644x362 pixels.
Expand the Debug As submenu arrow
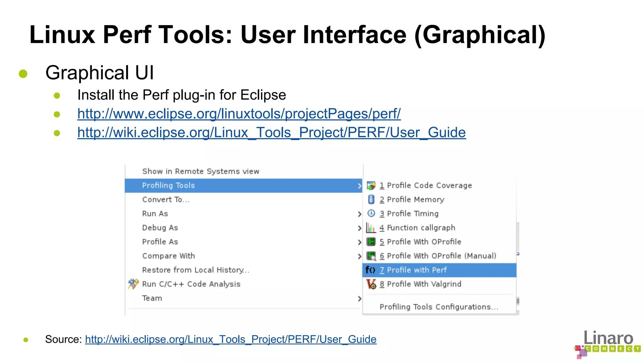359,228
